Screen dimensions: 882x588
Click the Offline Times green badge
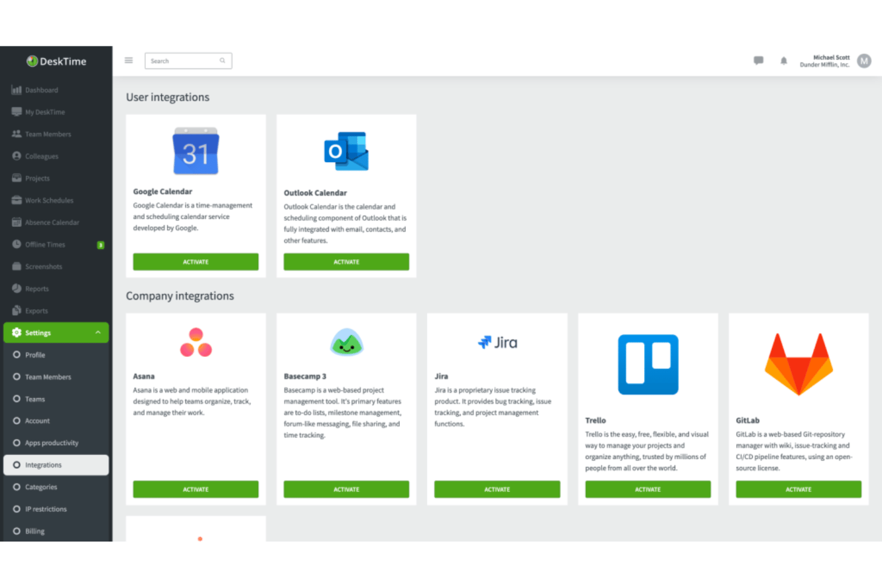[101, 245]
